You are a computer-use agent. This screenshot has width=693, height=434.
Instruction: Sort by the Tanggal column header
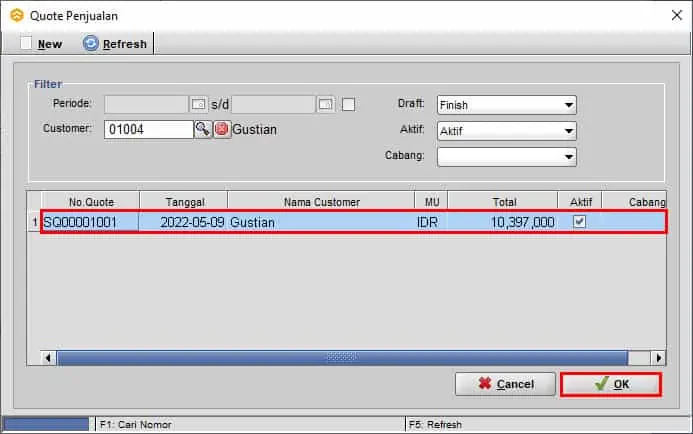click(x=183, y=201)
